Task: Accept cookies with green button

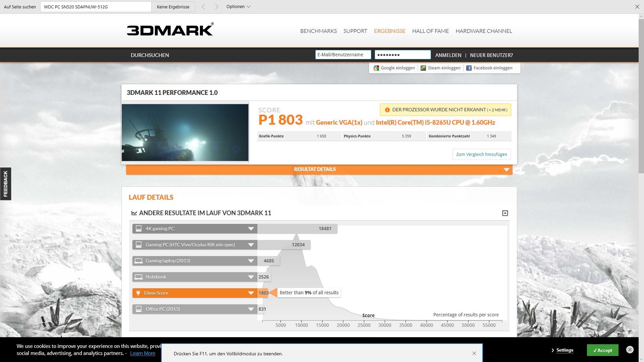Action: point(602,350)
